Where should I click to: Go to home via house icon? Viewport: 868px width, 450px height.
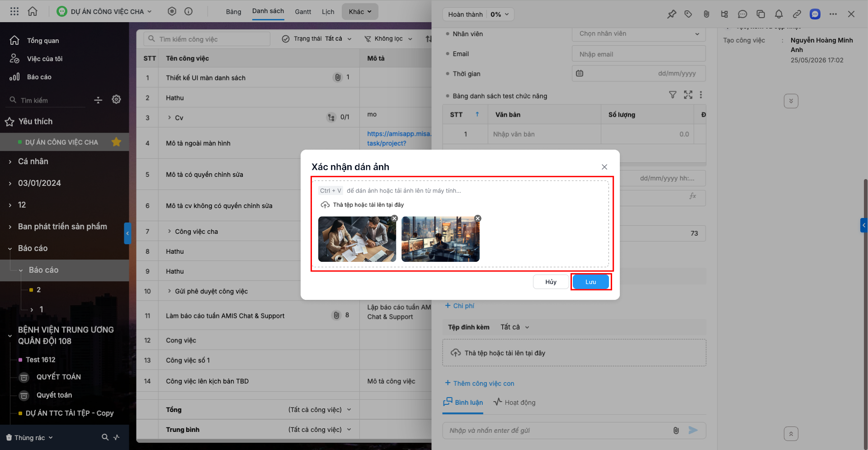[x=33, y=11]
